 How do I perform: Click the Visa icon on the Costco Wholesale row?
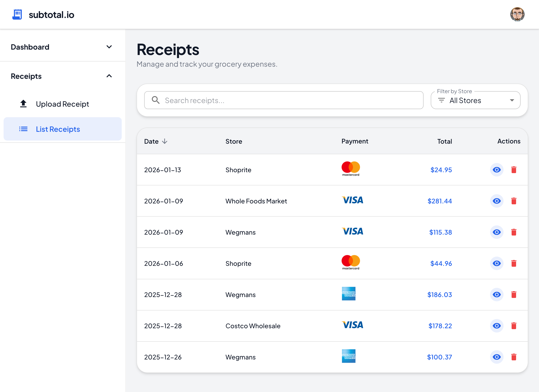pos(352,326)
